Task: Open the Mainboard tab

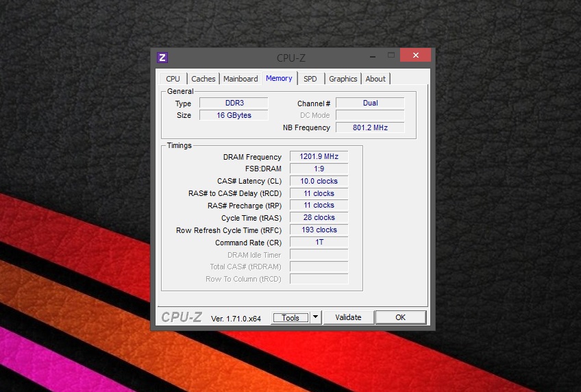Action: pos(240,79)
